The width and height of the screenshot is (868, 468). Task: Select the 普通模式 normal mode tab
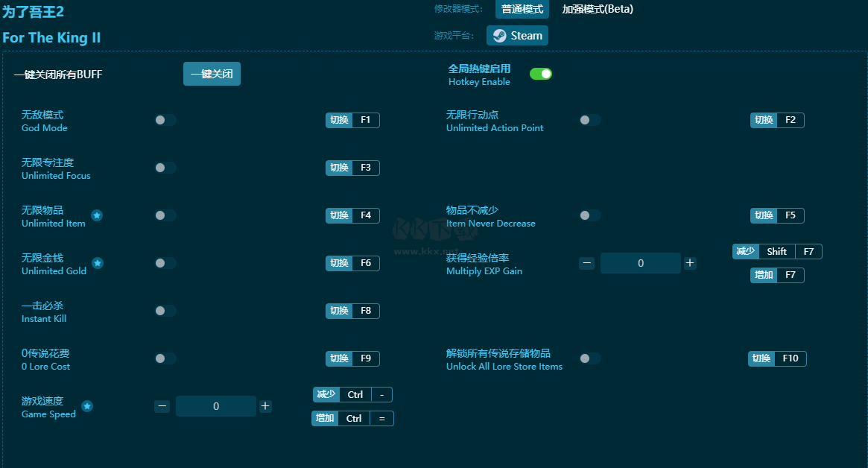[522, 9]
